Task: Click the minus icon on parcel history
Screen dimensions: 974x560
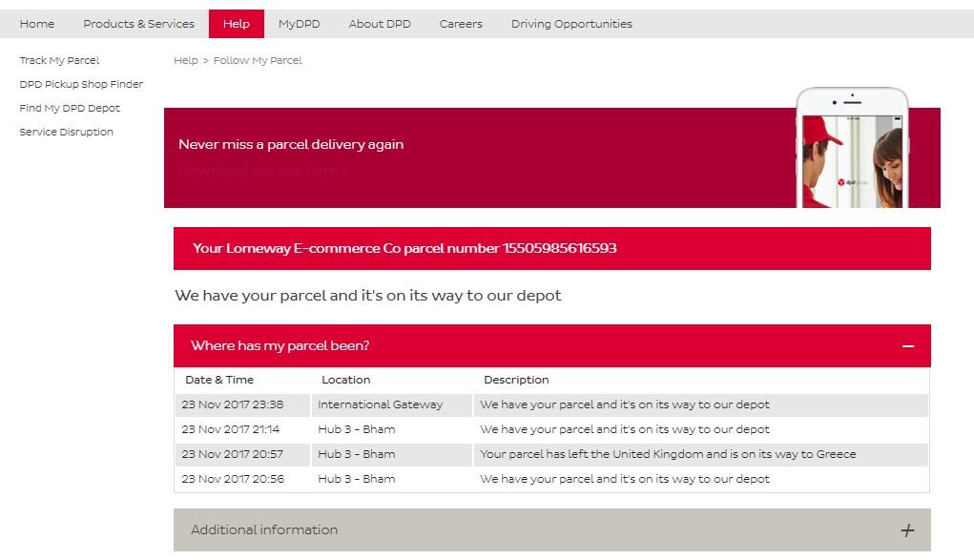Action: click(x=908, y=346)
